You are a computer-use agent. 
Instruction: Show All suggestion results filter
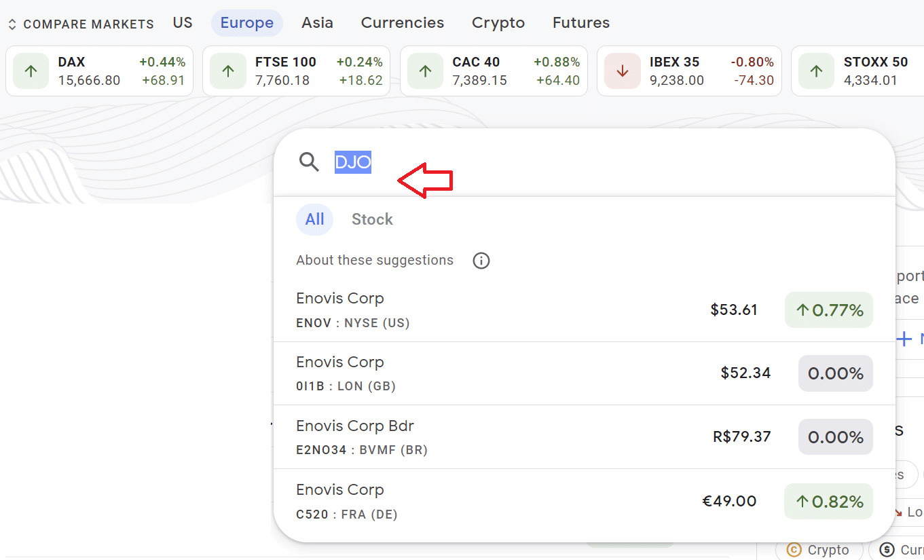tap(314, 219)
